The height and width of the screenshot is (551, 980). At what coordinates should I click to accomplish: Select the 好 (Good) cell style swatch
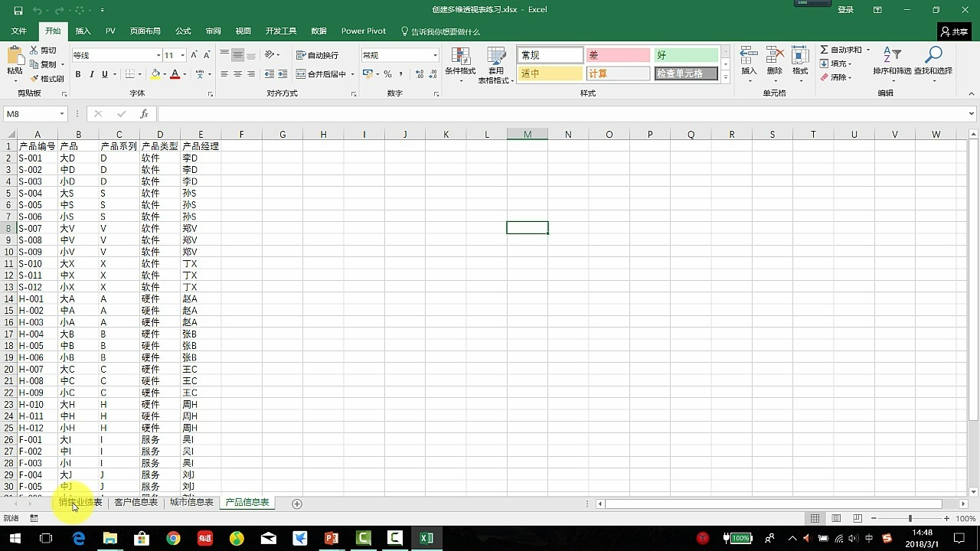pyautogui.click(x=685, y=54)
